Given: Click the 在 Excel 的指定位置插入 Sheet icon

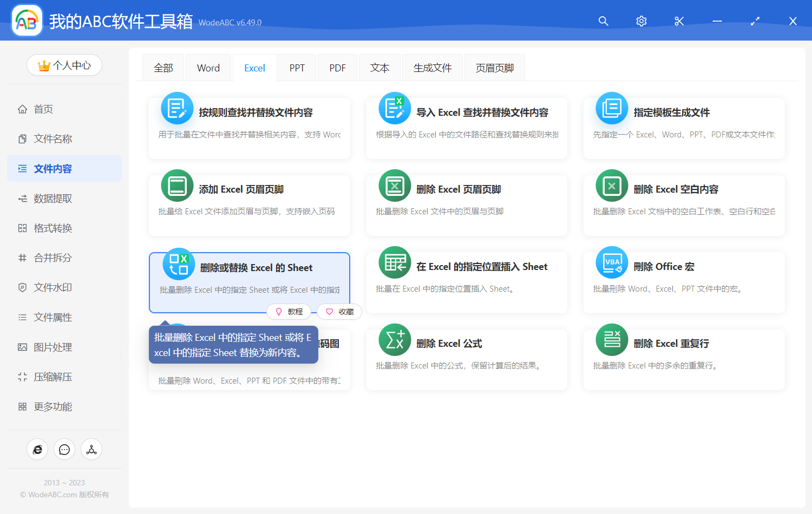Looking at the screenshot, I should pos(395,263).
